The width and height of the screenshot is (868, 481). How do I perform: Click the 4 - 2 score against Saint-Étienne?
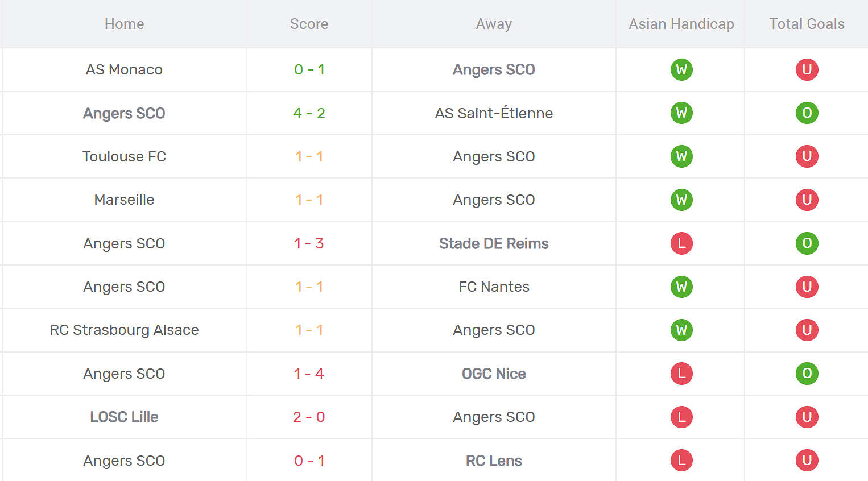click(x=309, y=113)
